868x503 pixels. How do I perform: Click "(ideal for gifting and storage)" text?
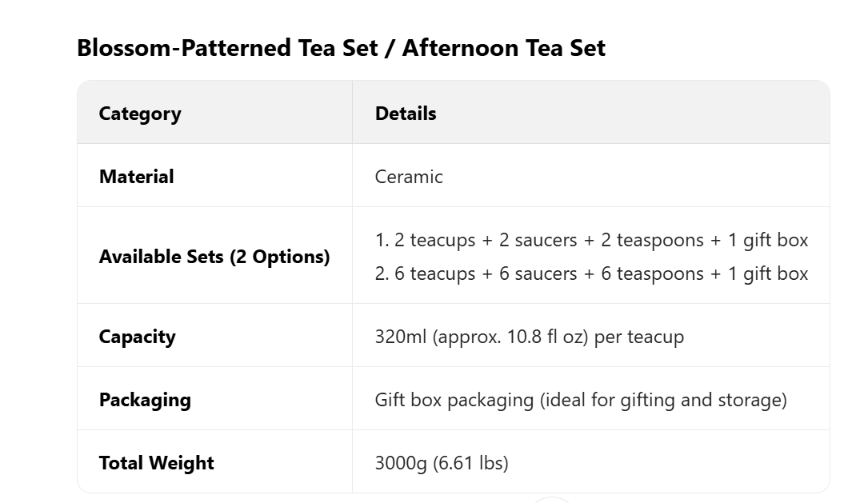pyautogui.click(x=663, y=400)
